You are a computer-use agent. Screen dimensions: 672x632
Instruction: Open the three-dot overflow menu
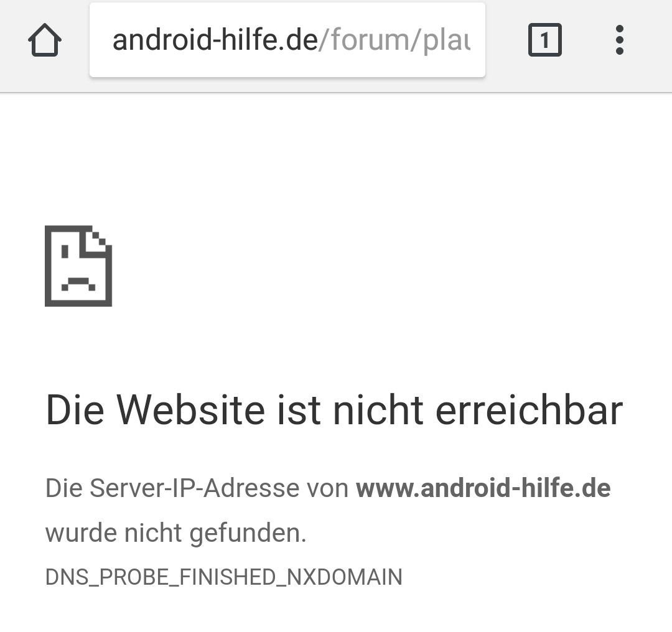tap(619, 40)
